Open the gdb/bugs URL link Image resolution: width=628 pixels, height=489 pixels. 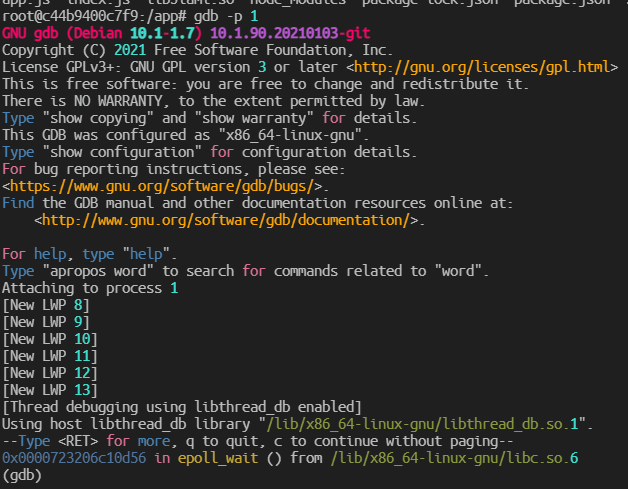click(162, 186)
